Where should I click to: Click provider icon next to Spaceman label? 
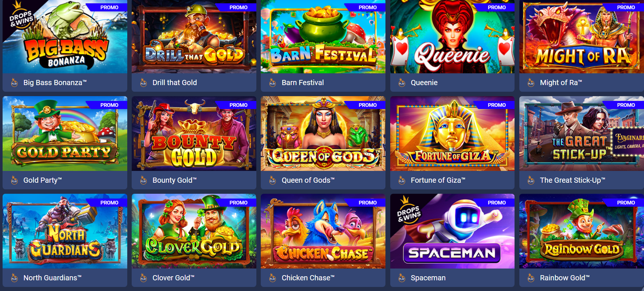click(x=402, y=278)
